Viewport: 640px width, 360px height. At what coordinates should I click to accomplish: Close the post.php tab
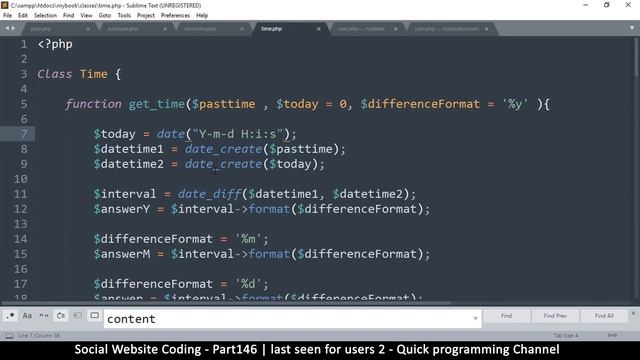88,29
